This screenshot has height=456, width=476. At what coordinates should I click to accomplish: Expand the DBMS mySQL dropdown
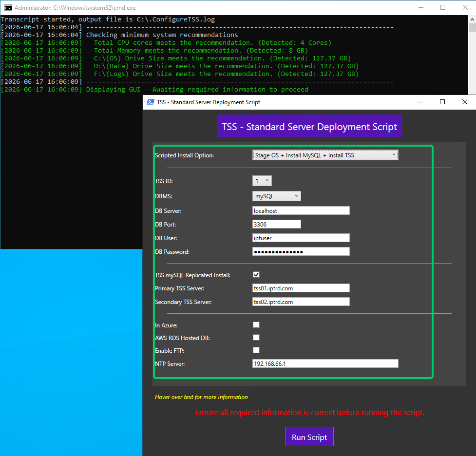[x=277, y=196]
